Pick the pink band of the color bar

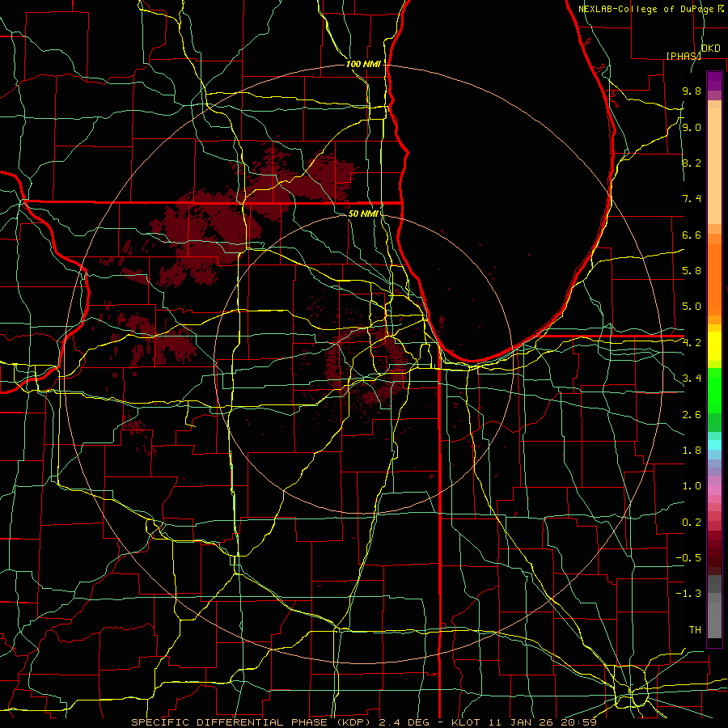point(714,490)
